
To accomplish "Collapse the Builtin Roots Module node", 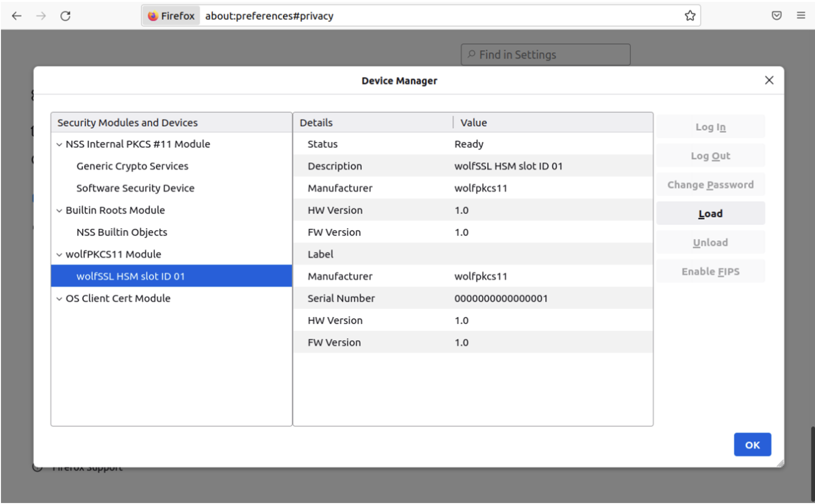I will click(x=59, y=210).
